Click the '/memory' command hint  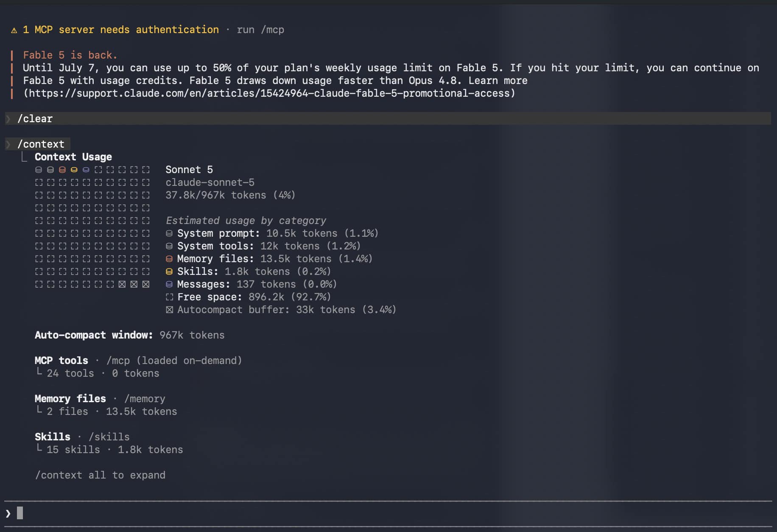(x=145, y=399)
